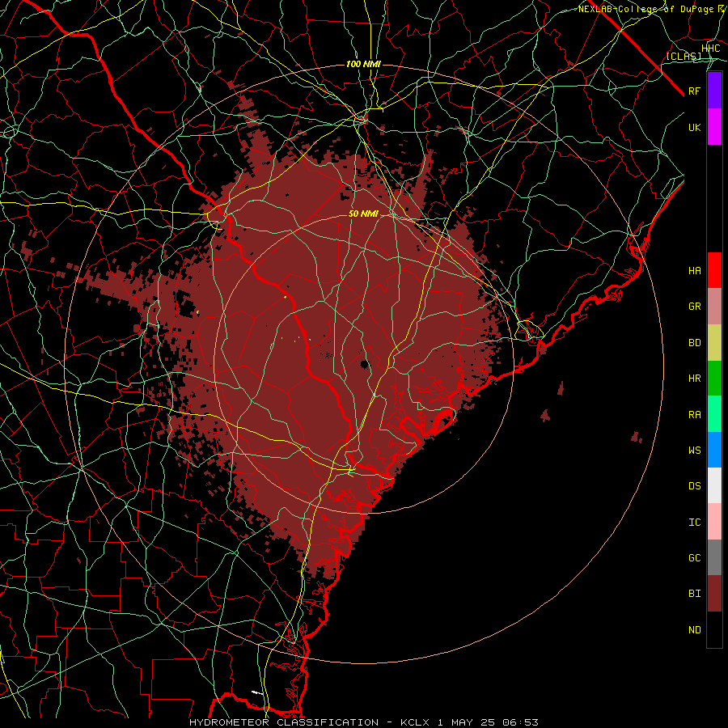Click the small black radar site dot

365,364
